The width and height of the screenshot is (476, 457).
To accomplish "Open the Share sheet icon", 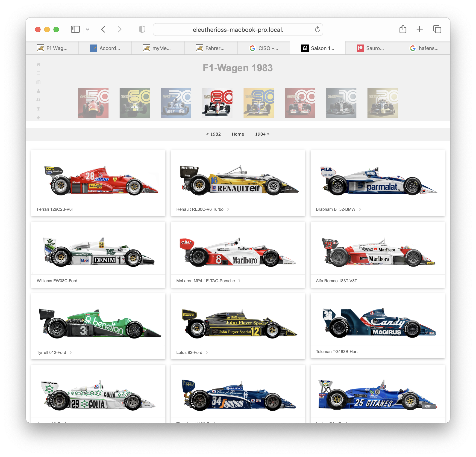I will 403,29.
